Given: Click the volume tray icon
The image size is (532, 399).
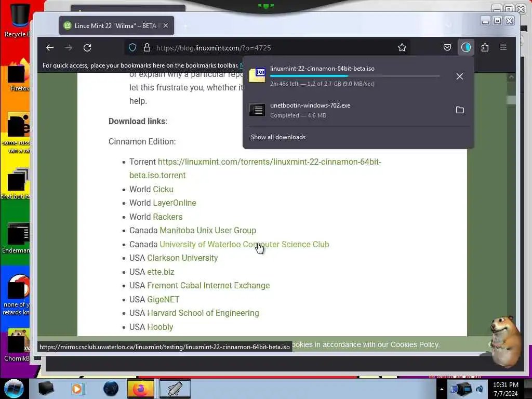Looking at the screenshot, I should (480, 389).
